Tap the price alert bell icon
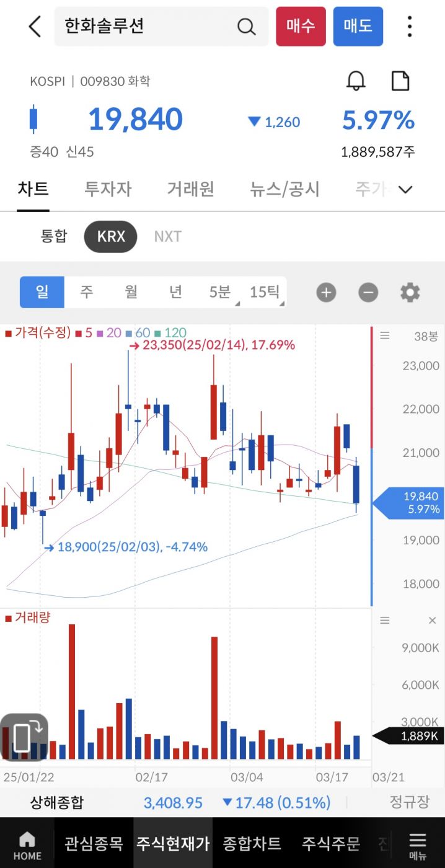This screenshot has height=868, width=445. point(356,81)
